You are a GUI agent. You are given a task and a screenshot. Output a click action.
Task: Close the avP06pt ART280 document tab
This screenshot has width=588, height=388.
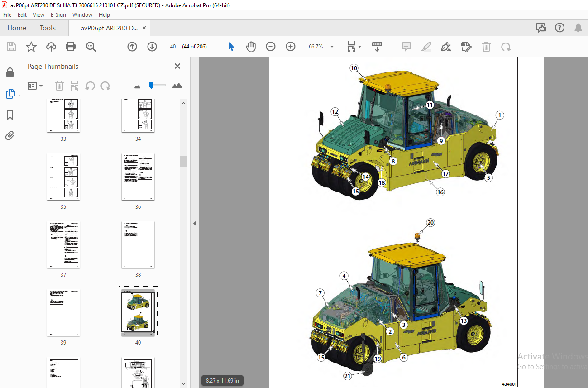[144, 28]
